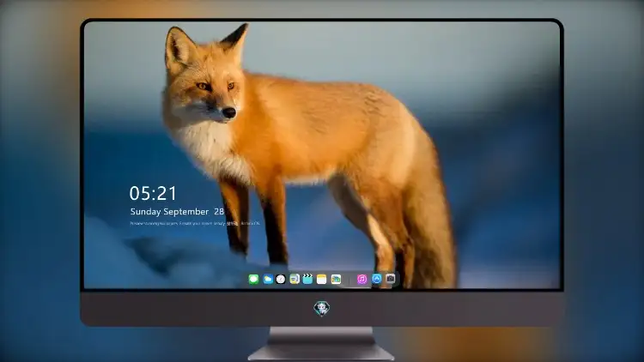Launch the pink Music app in the dock
The height and width of the screenshot is (362, 644).
[361, 280]
